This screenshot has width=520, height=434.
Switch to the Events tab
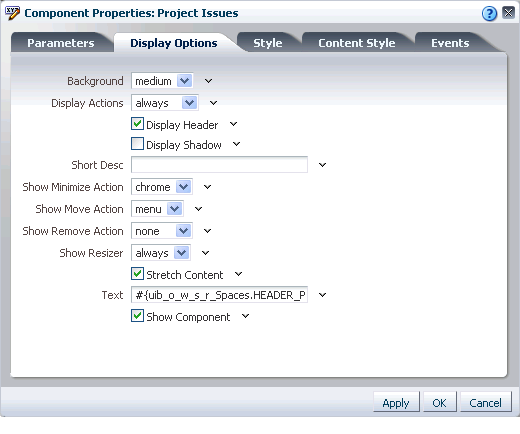[450, 43]
